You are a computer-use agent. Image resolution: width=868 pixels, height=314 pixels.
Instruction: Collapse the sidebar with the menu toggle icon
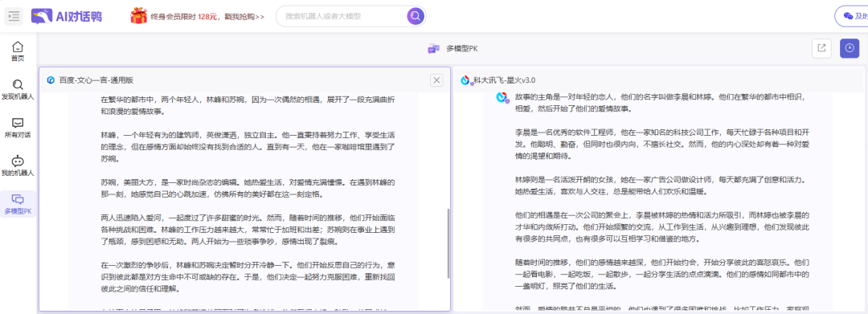[x=14, y=16]
